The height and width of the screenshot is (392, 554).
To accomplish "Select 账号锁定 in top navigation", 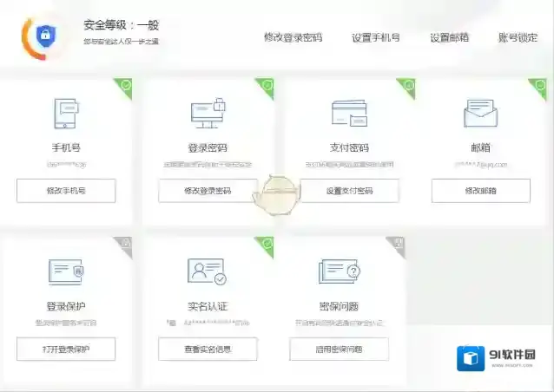I will tap(518, 37).
